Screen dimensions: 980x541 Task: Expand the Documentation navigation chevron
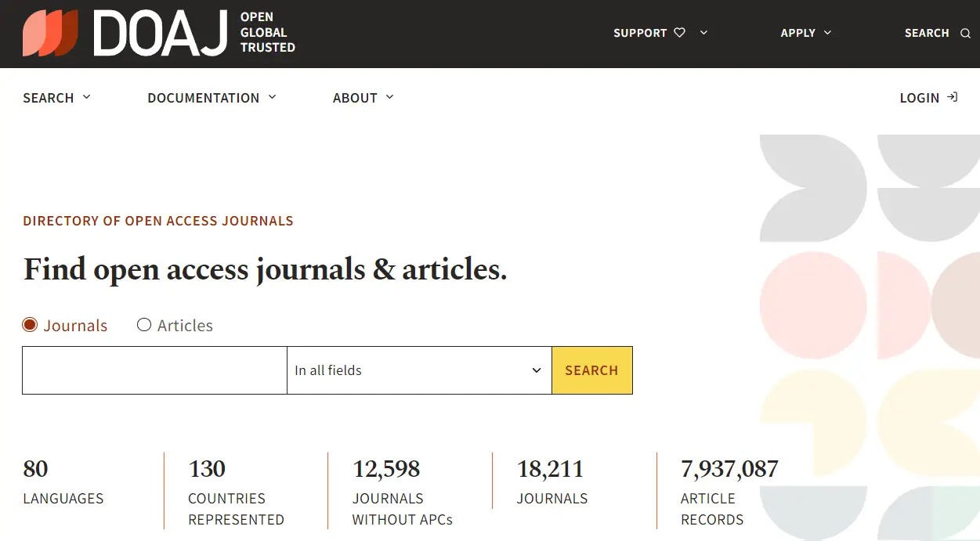click(x=272, y=97)
